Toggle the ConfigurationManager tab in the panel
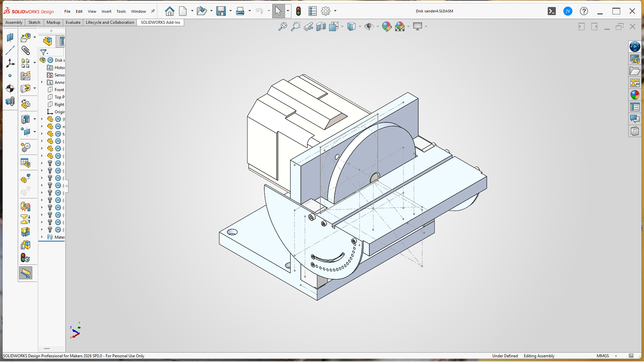 (62, 41)
